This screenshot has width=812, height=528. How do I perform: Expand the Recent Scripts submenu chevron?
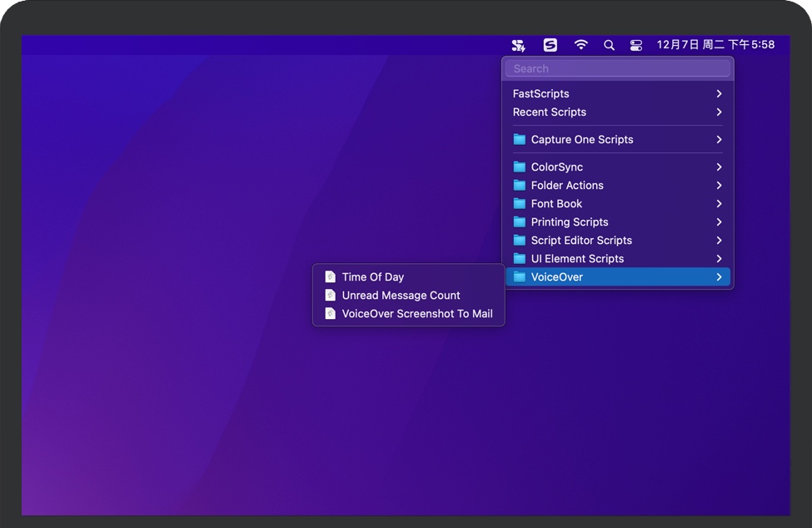pos(719,112)
